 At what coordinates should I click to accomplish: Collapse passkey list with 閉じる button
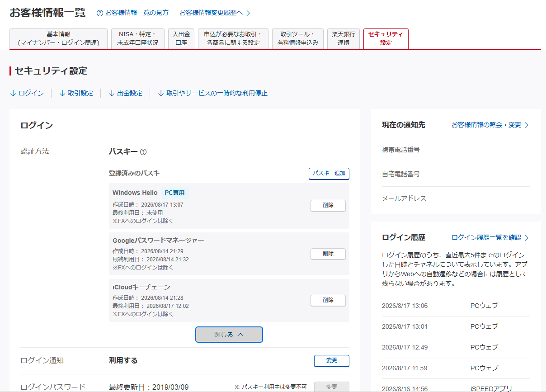click(229, 335)
